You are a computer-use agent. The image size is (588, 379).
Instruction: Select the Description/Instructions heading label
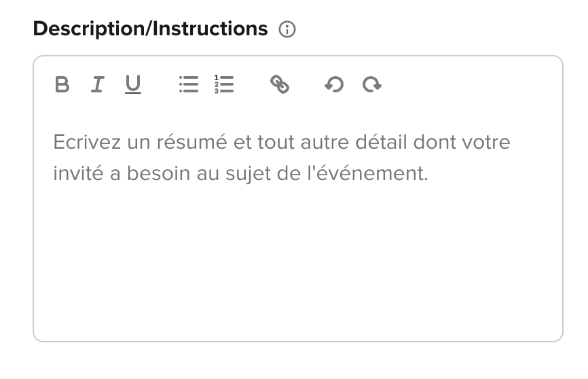coord(150,29)
